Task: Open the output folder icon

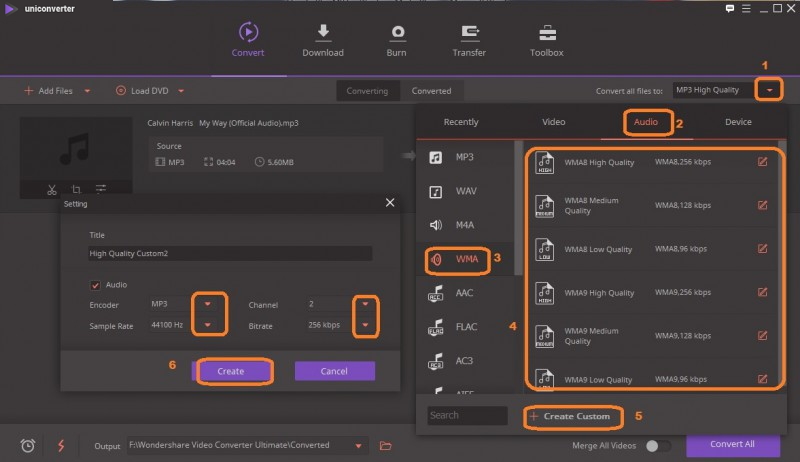Action: coord(386,446)
